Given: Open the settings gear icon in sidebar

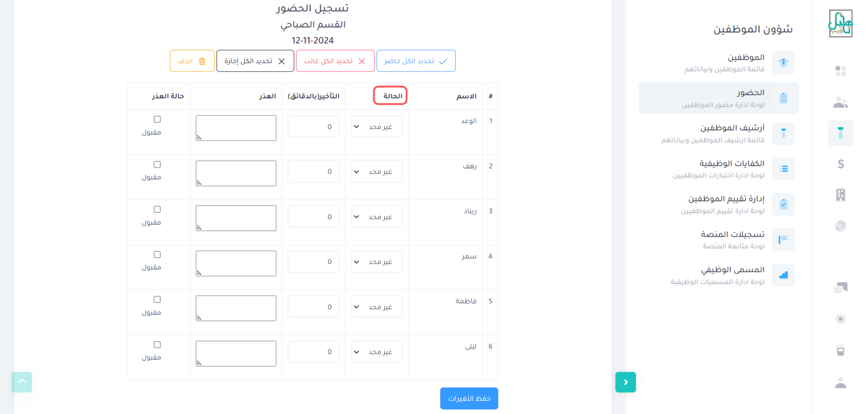Looking at the screenshot, I should tap(841, 319).
